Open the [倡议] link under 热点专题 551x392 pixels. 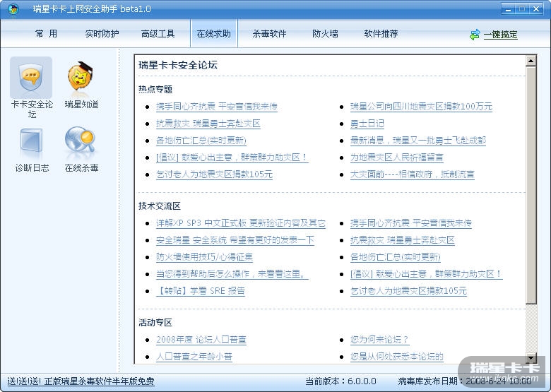pyautogui.click(x=232, y=158)
